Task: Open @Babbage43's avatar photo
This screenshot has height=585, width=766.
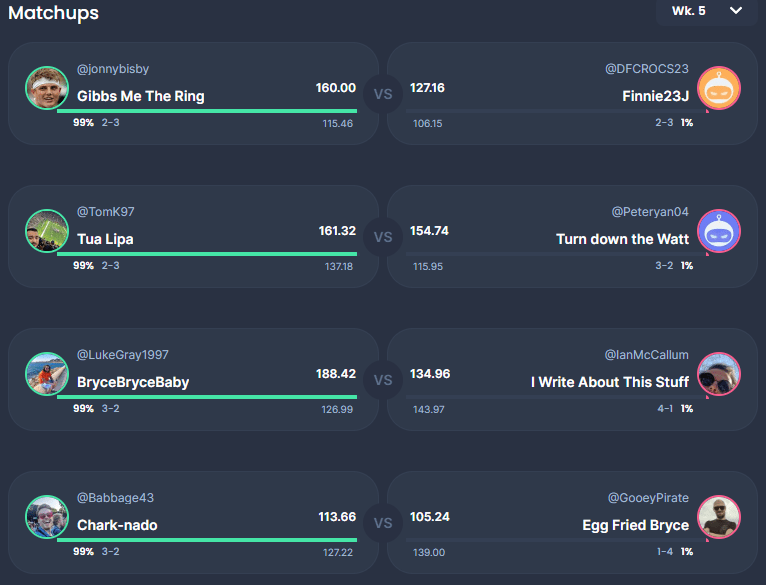Action: [47, 517]
